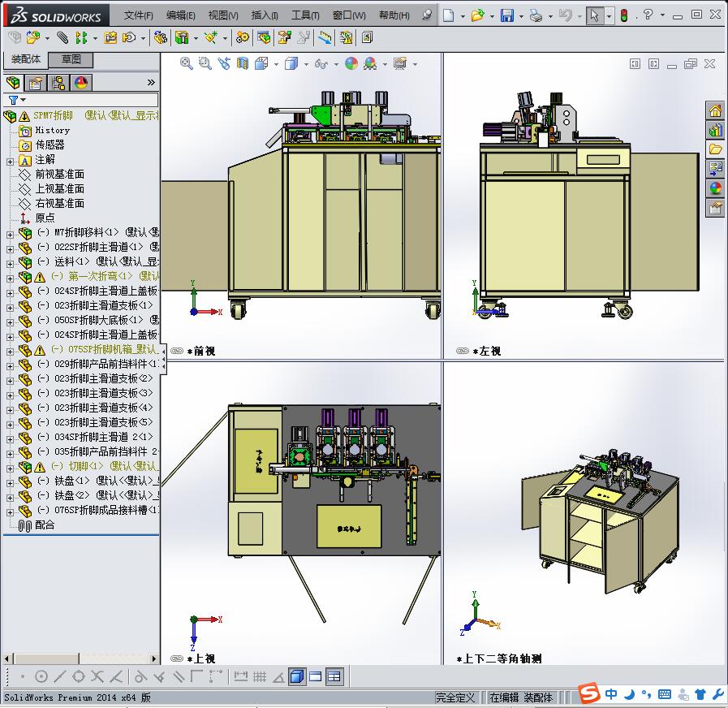Screen dimensions: 728x708
Task: Select the History item in tree
Action: coord(53,131)
